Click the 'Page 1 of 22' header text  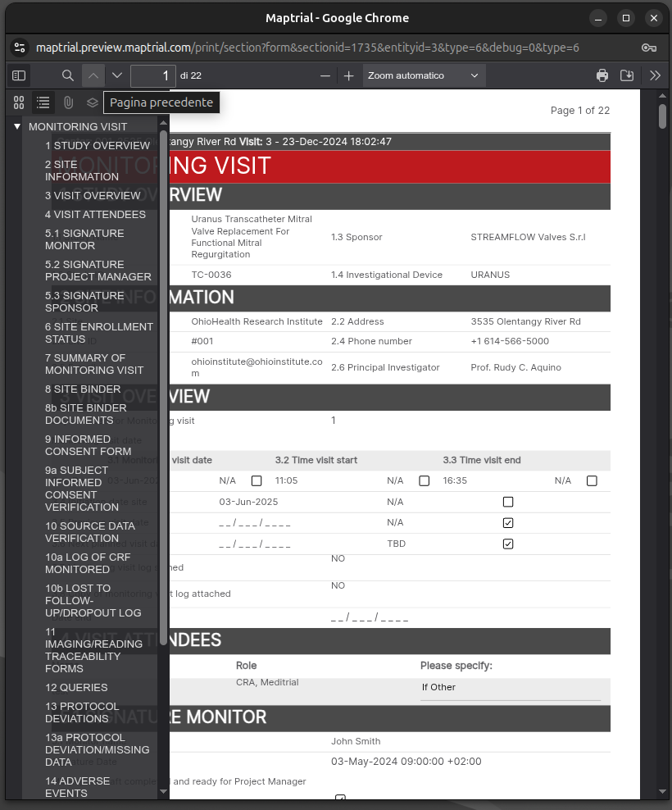[x=580, y=111]
